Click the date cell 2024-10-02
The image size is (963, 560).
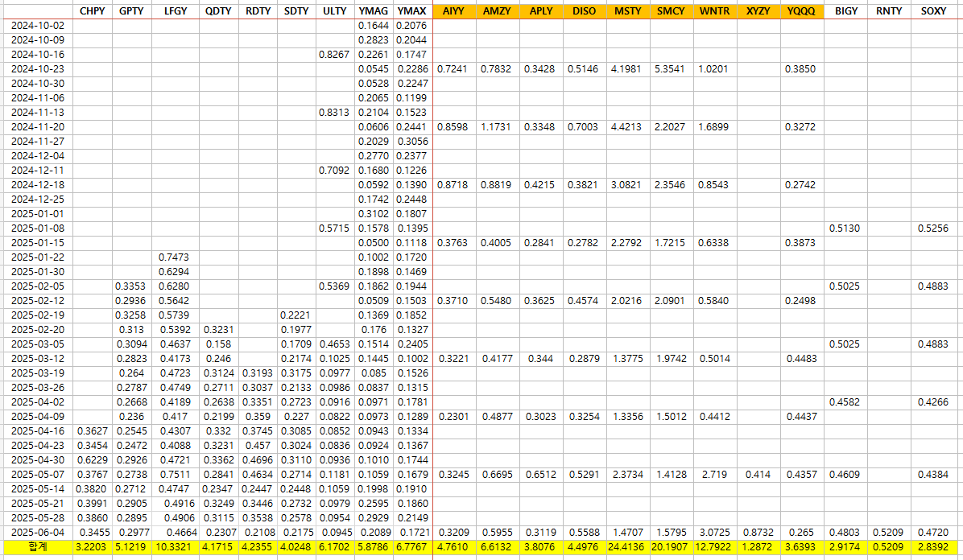click(x=38, y=26)
